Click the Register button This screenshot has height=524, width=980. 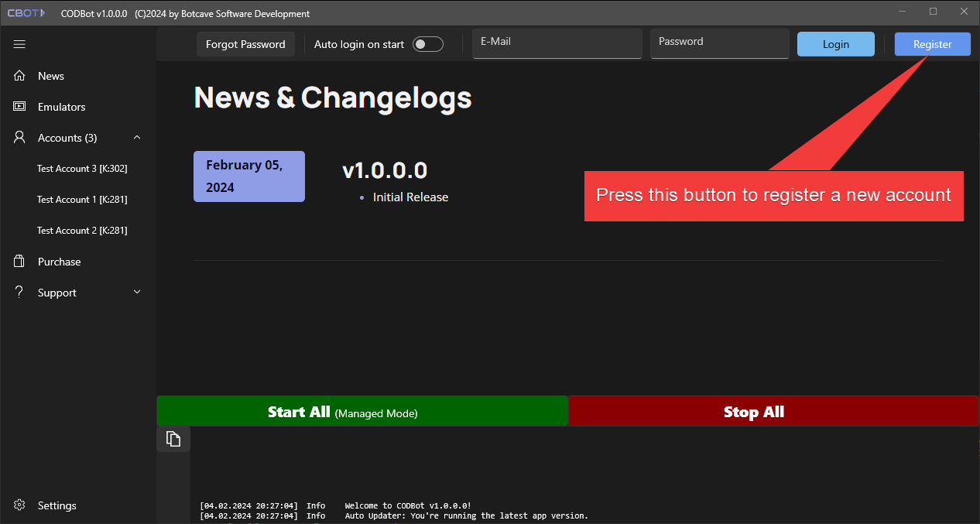[932, 45]
